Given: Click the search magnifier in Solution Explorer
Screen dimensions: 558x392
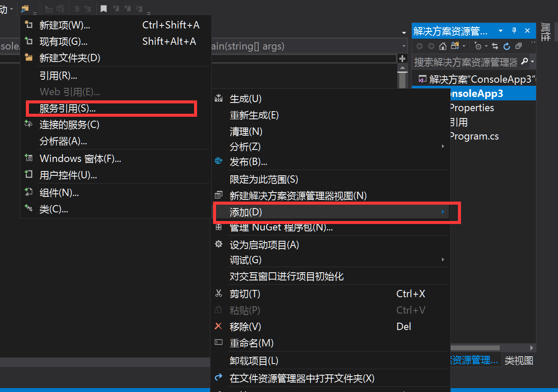Looking at the screenshot, I should [x=524, y=62].
